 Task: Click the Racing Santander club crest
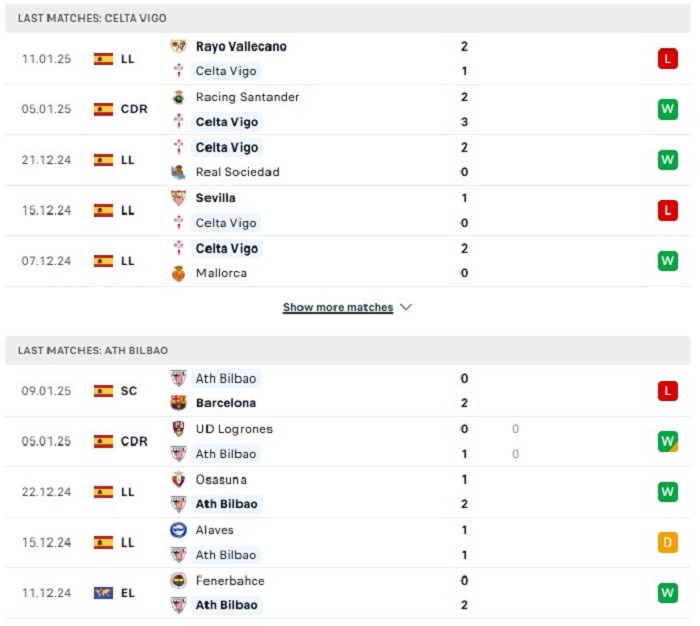click(179, 97)
